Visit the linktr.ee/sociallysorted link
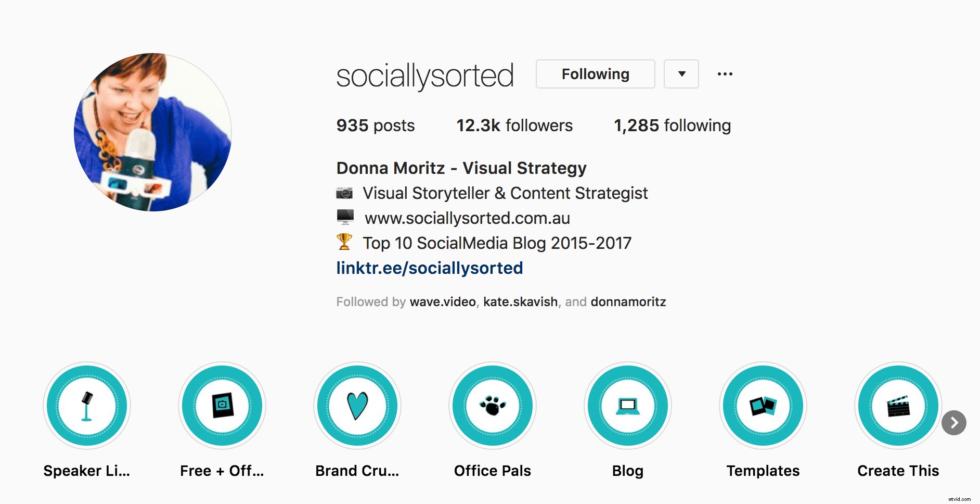The height and width of the screenshot is (504, 980). point(429,268)
